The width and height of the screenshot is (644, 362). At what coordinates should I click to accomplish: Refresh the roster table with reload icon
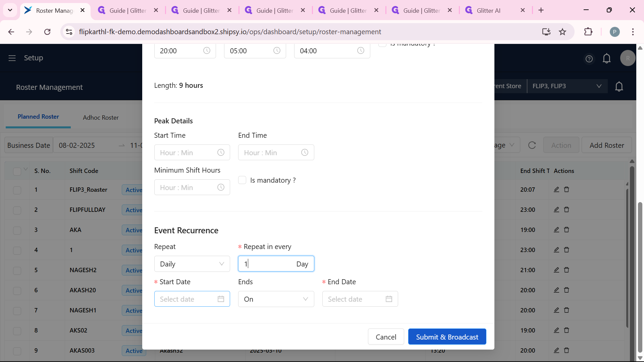click(532, 145)
